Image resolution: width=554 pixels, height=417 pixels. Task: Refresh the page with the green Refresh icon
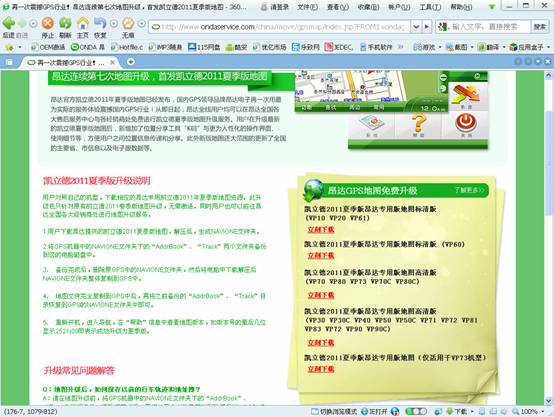pos(65,23)
